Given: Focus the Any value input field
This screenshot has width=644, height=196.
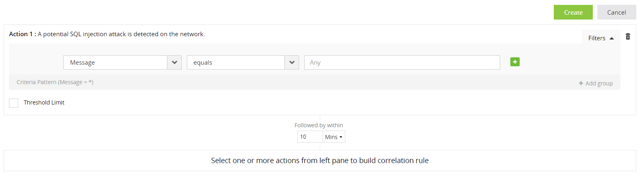Looking at the screenshot, I should (402, 63).
